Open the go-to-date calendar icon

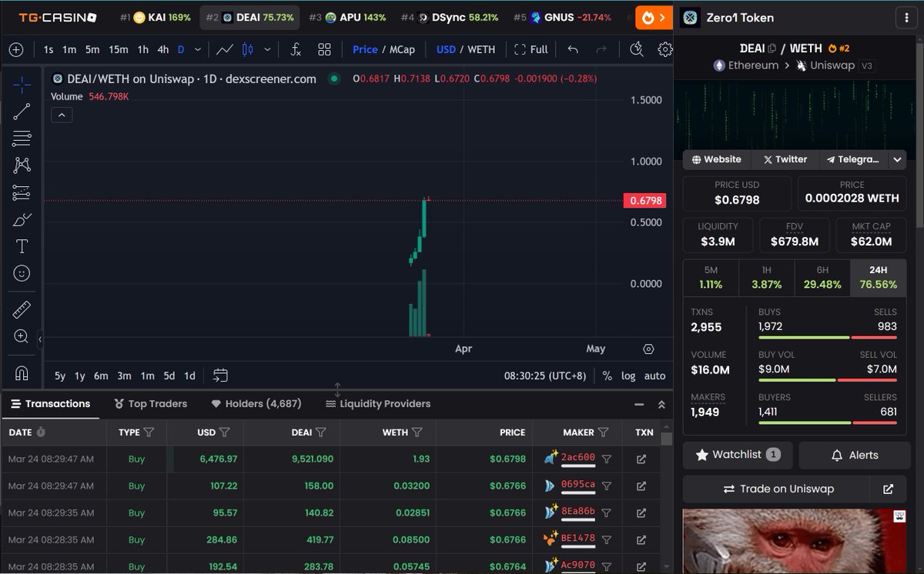pos(220,375)
